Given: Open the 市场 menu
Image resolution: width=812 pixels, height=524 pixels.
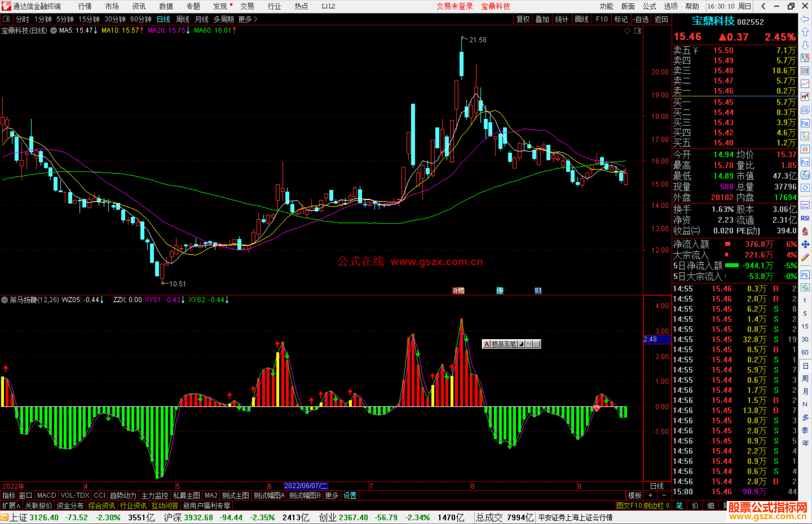Looking at the screenshot, I should tap(112, 6).
